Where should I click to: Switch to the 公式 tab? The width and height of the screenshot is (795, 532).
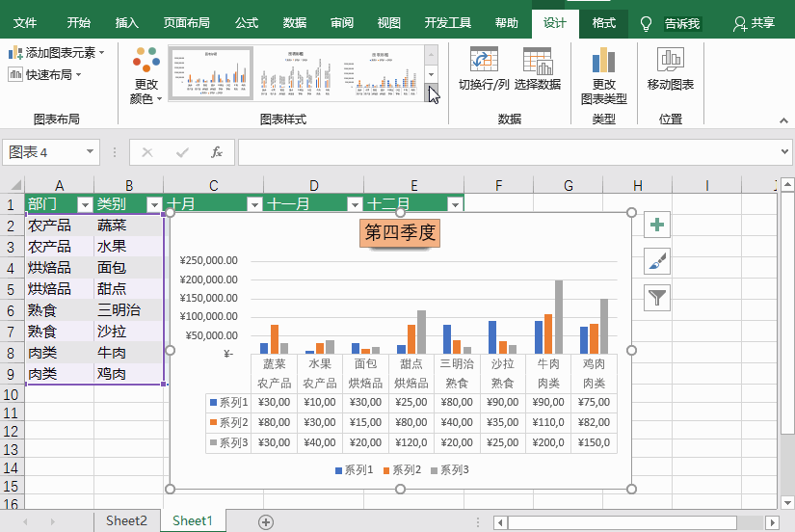pos(247,23)
